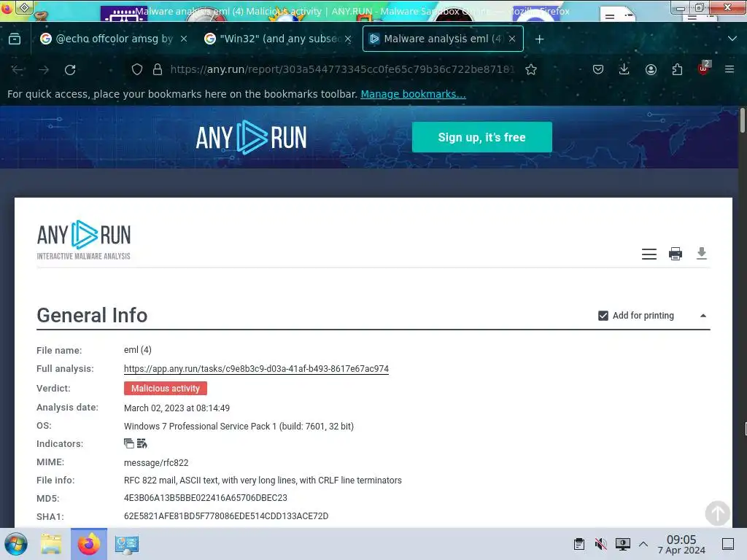Collapse the General Info section arrow
Viewport: 747px width, 560px height.
pos(703,316)
